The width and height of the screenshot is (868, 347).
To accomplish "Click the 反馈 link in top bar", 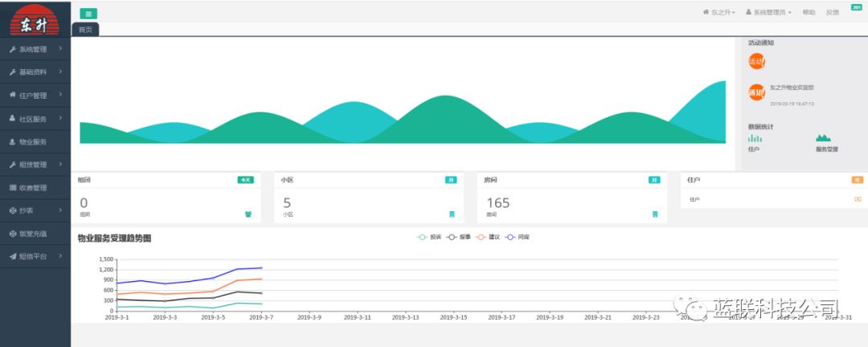I will [x=833, y=12].
